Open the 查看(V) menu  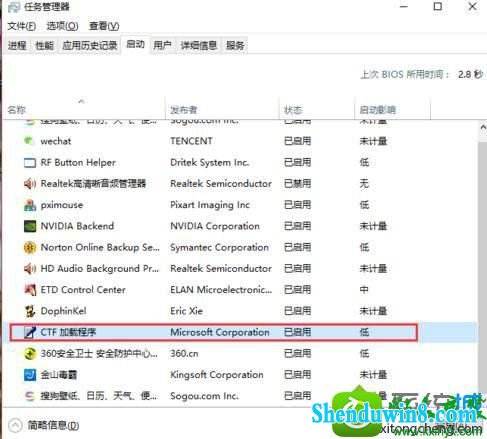pos(104,26)
